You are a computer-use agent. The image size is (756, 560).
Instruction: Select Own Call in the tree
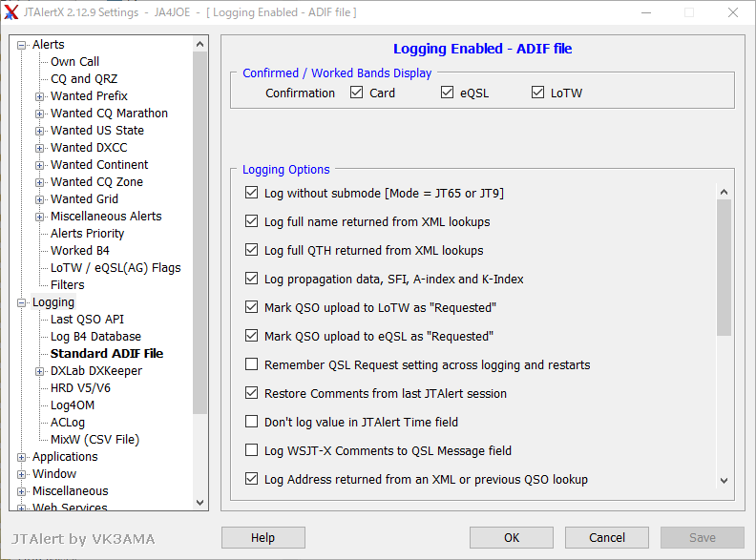coord(74,62)
